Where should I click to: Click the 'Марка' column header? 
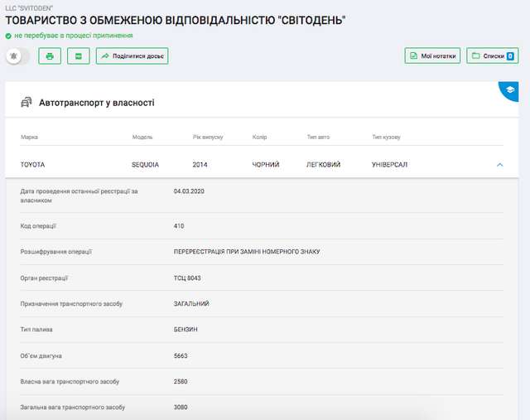[29, 137]
